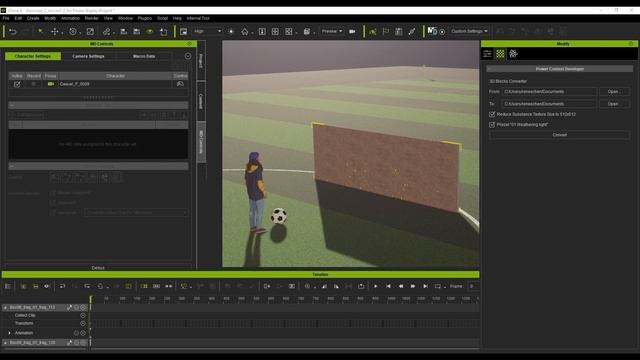Image resolution: width=640 pixels, height=360 pixels.
Task: Toggle the Preset weathering light checkbox
Action: pos(492,125)
